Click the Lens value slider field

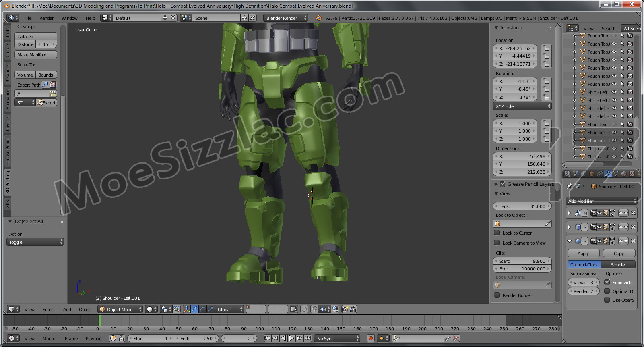(522, 206)
